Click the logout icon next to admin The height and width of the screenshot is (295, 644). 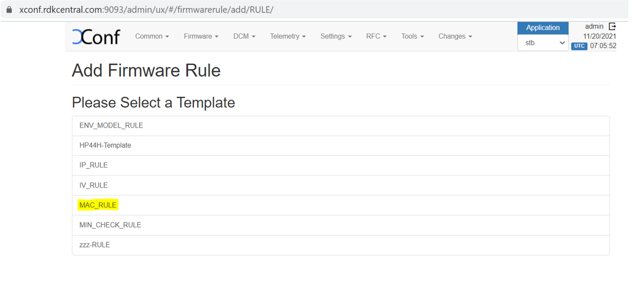pyautogui.click(x=612, y=26)
